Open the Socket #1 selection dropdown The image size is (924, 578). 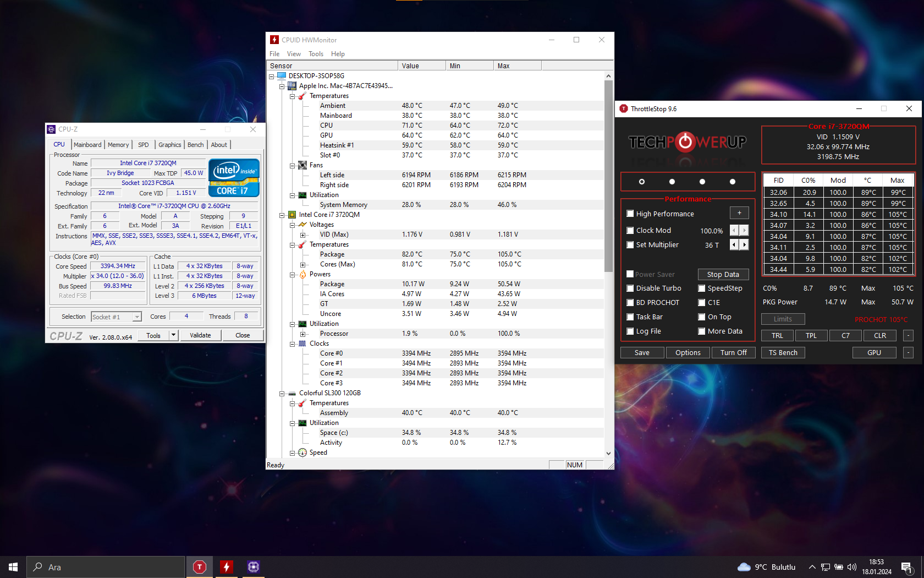[x=137, y=317]
